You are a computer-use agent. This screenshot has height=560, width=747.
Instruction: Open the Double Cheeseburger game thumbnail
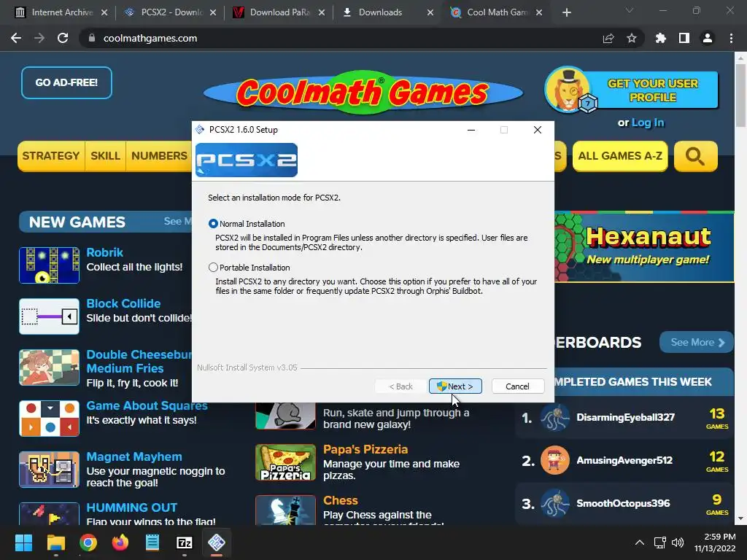(x=49, y=367)
